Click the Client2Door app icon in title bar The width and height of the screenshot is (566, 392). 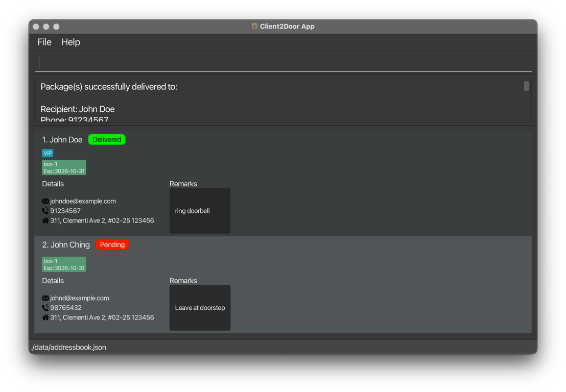[x=254, y=26]
